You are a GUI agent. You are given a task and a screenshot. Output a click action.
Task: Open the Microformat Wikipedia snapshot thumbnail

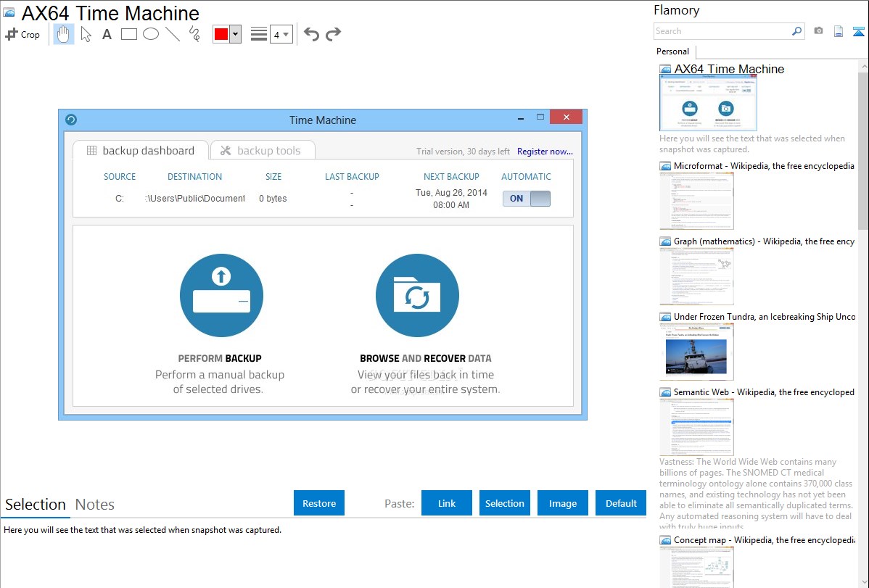click(696, 201)
